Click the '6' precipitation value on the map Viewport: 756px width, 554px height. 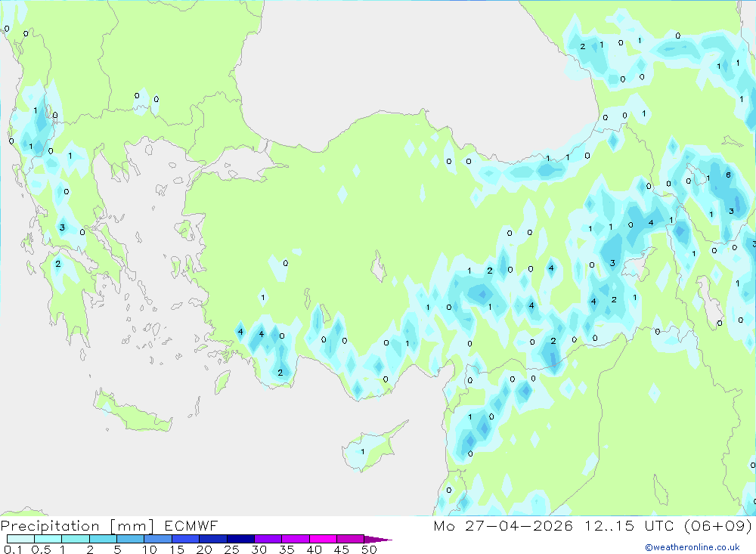(x=728, y=175)
